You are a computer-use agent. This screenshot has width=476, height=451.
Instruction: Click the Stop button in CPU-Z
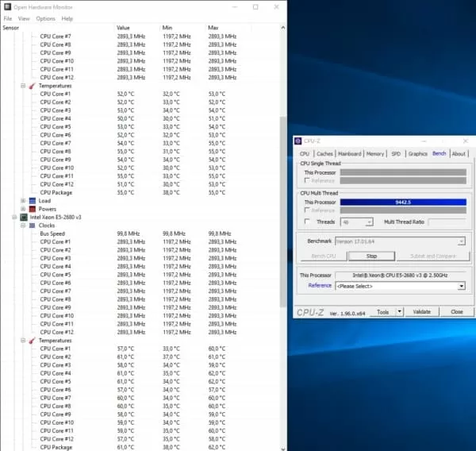pos(371,256)
